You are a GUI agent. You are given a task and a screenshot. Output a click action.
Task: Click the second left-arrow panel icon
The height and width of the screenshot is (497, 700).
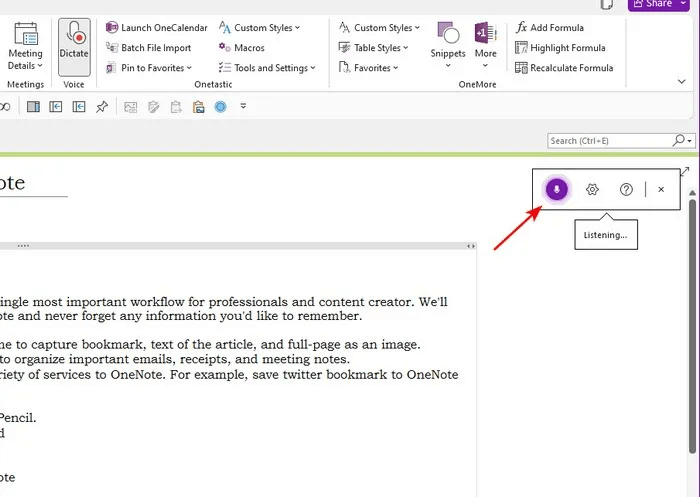(x=79, y=107)
